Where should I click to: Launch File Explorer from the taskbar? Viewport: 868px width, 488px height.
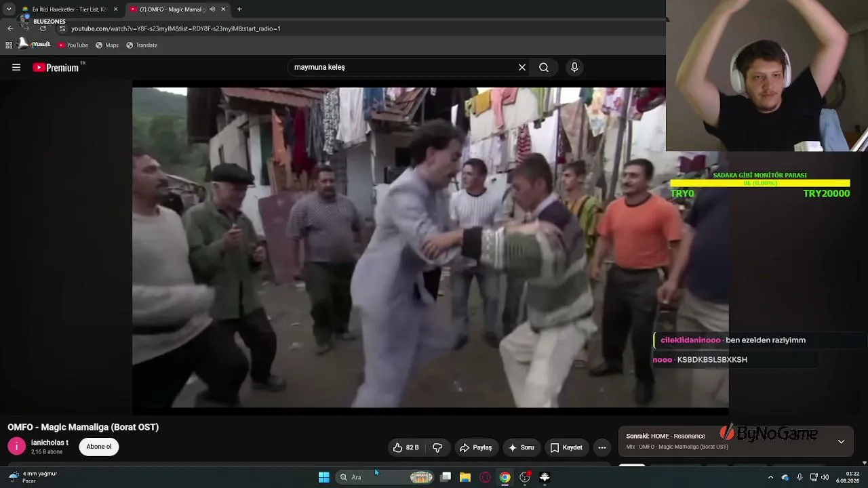465,477
